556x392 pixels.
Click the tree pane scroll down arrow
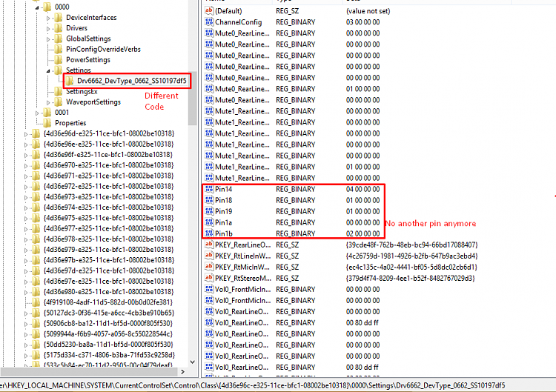click(193, 362)
